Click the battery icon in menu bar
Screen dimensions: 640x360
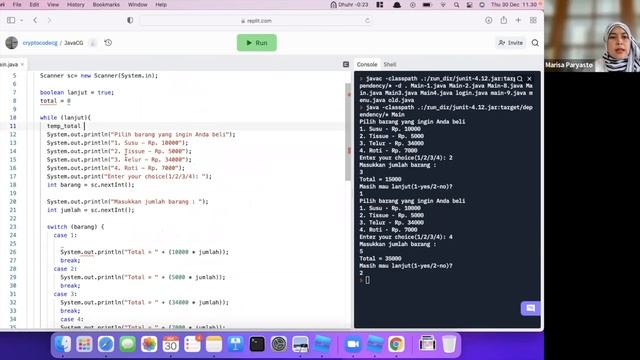[427, 4]
